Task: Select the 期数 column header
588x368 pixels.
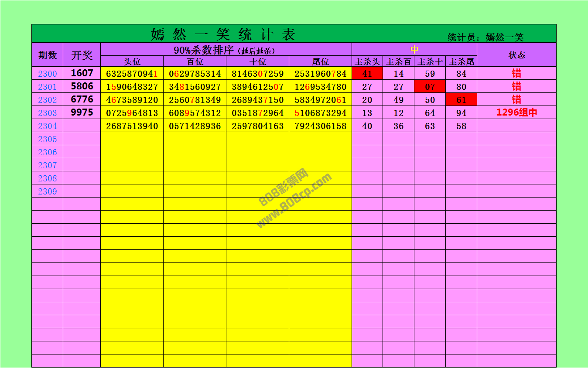Action: 47,55
